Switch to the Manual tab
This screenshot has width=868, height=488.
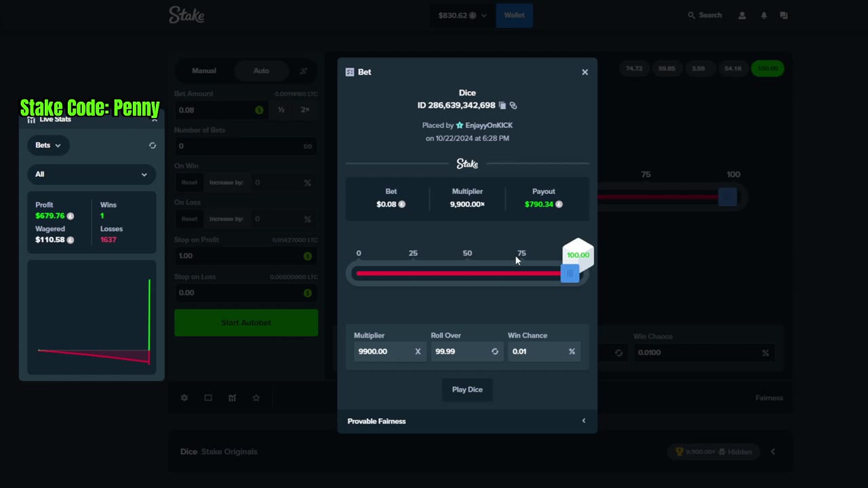click(204, 70)
